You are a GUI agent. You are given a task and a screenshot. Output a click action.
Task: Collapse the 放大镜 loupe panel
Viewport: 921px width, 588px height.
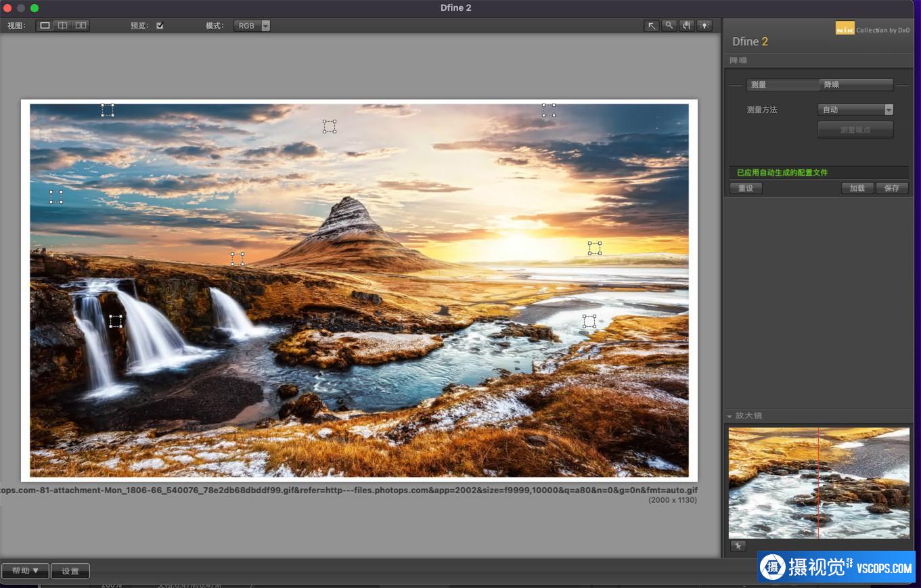(x=729, y=416)
